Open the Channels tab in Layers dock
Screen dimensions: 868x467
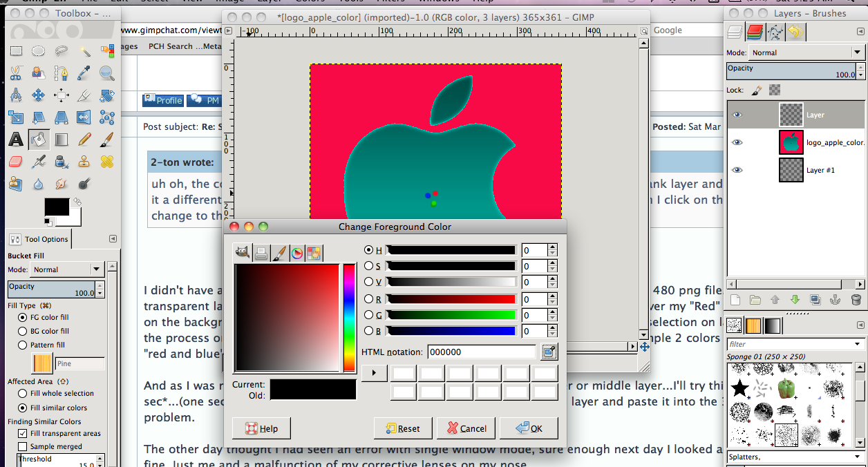click(755, 31)
